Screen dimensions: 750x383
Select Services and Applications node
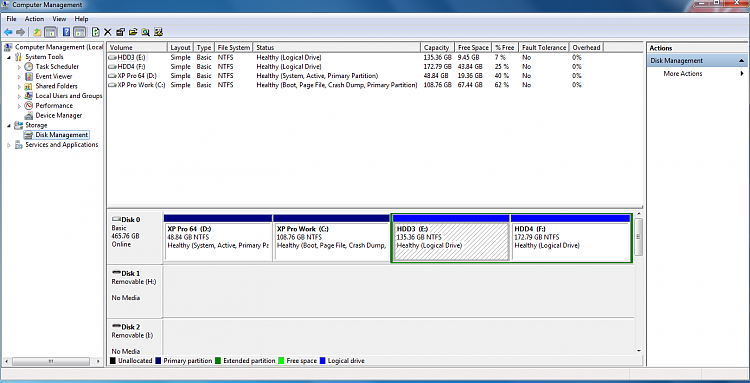(62, 144)
